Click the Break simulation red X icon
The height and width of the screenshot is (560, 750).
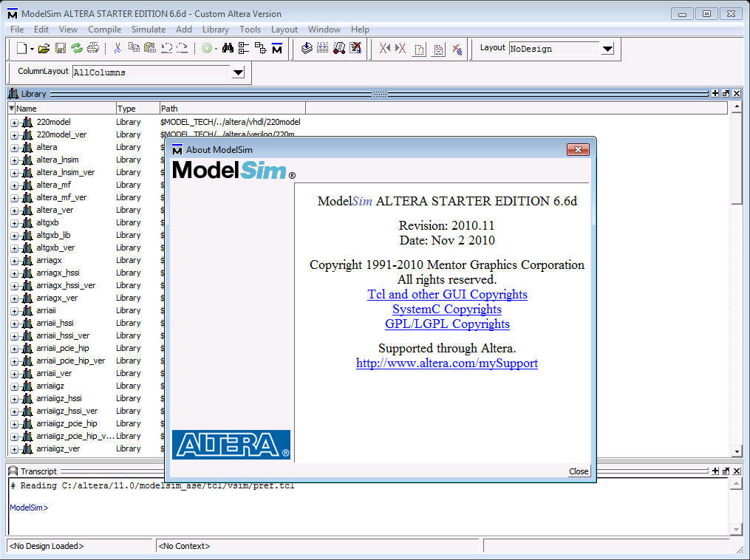[356, 49]
